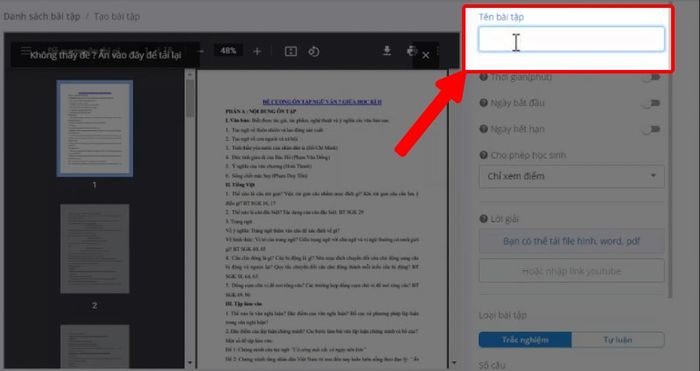This screenshot has height=371, width=700.
Task: Zoom out PDF with minus icon
Action: coord(201,52)
